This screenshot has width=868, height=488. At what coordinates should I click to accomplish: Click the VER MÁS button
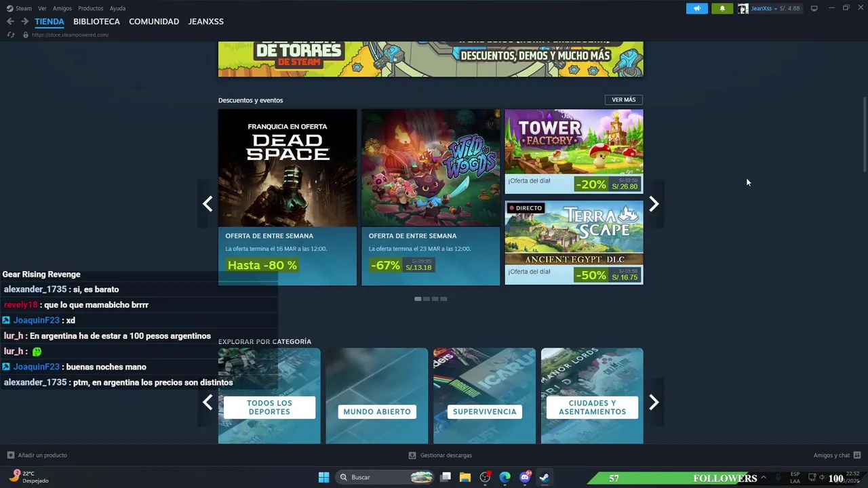tap(623, 100)
